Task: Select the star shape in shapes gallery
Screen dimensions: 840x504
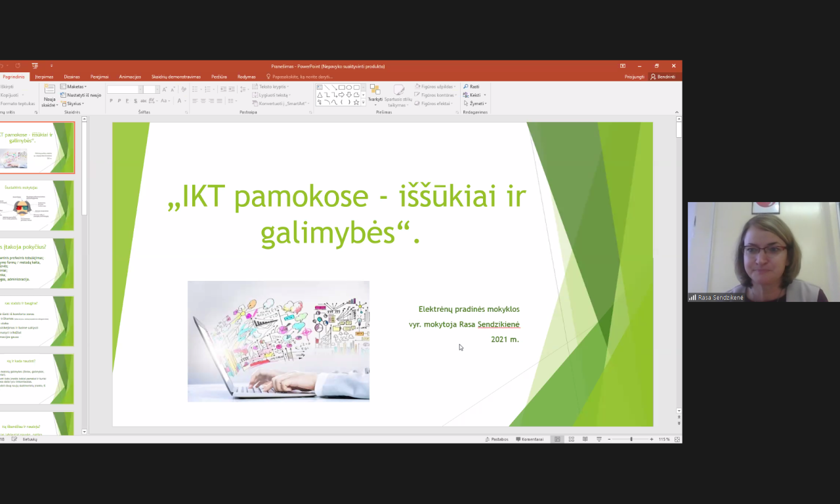Action: pyautogui.click(x=356, y=102)
